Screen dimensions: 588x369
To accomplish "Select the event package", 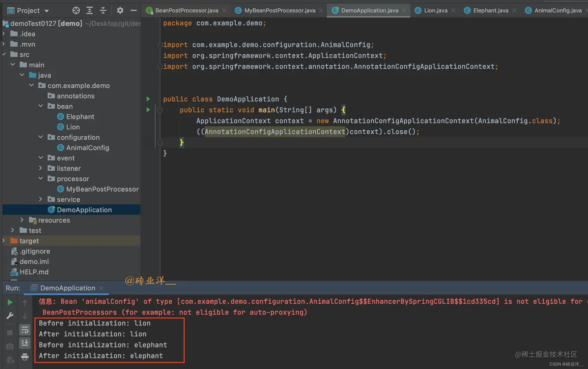I will pos(66,158).
